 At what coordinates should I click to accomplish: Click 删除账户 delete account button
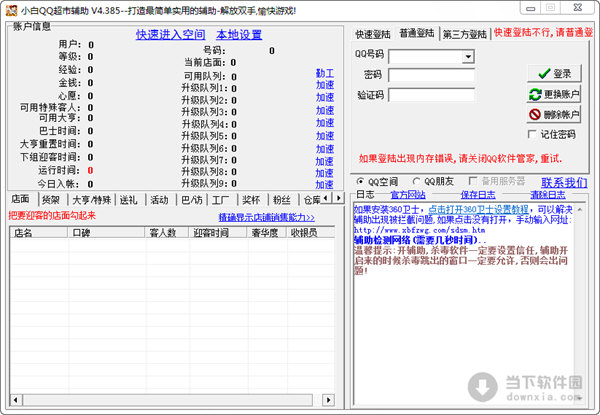(554, 114)
